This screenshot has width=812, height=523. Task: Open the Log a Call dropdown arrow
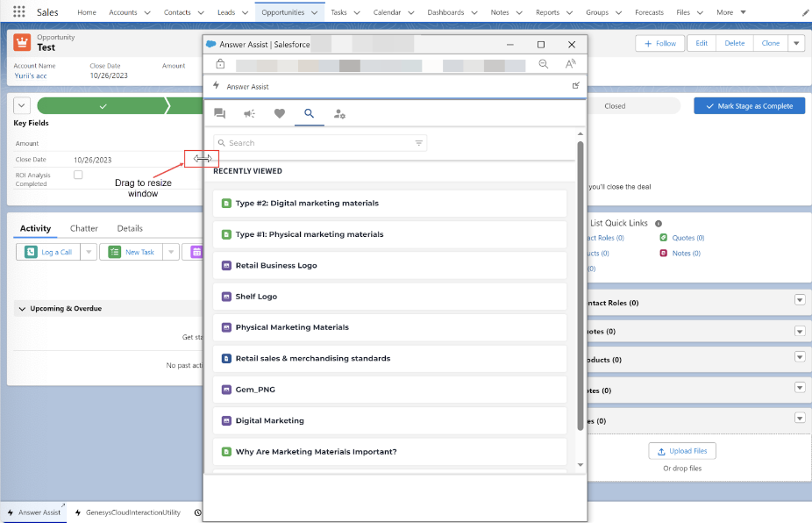tap(89, 252)
